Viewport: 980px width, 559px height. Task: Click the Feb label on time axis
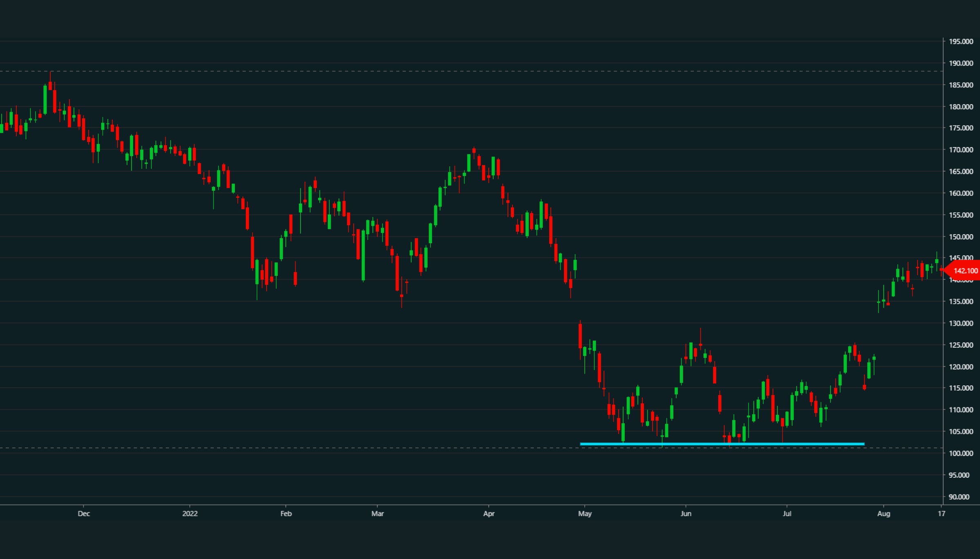pyautogui.click(x=286, y=514)
